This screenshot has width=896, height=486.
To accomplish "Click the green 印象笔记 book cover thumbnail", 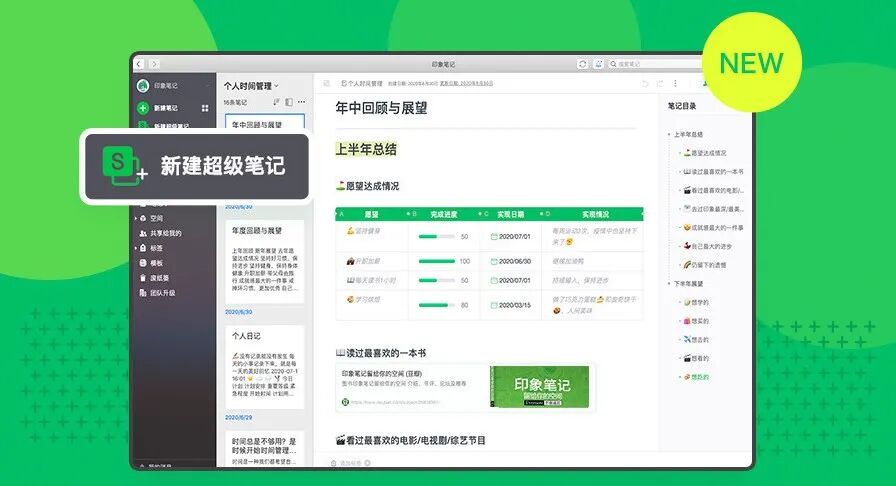I will [x=539, y=387].
